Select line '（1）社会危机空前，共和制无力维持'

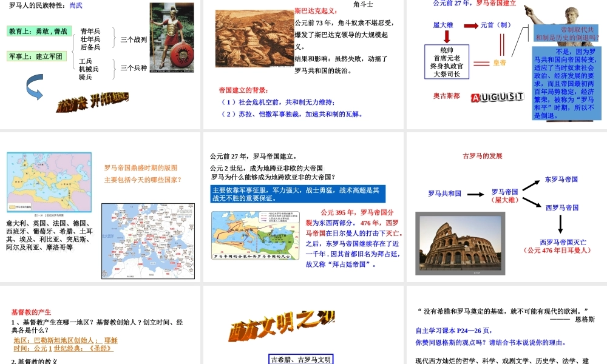pos(277,103)
